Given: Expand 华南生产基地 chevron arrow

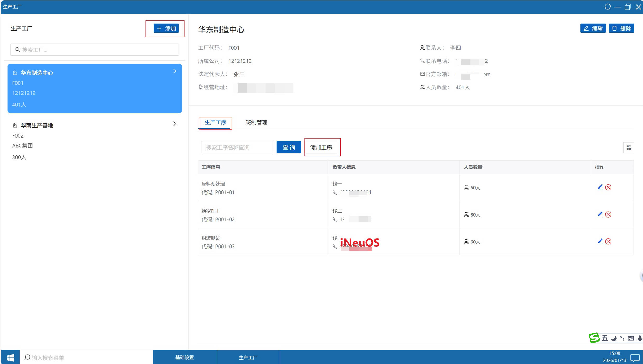Looking at the screenshot, I should [175, 124].
